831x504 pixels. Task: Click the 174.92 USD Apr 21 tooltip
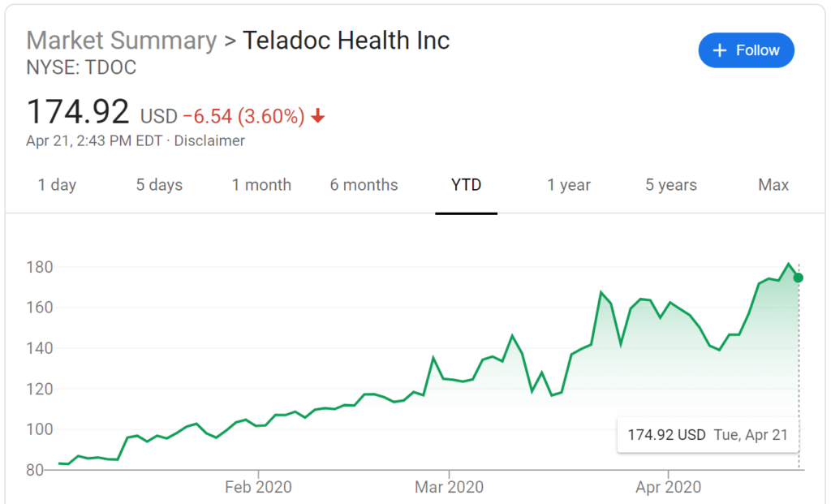tap(708, 435)
